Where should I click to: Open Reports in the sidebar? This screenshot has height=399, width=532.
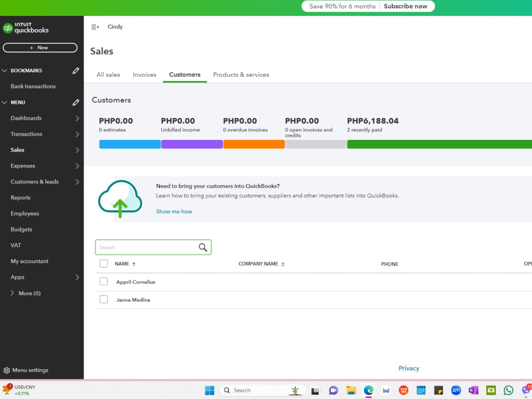(x=20, y=197)
